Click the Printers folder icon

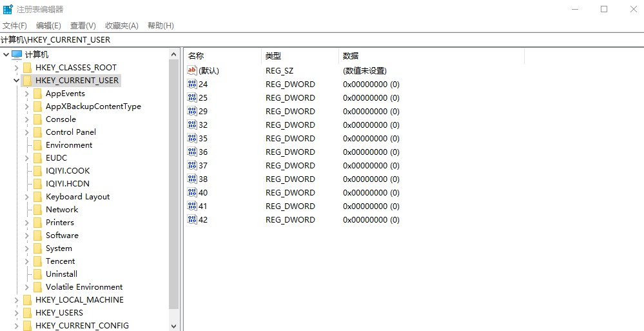[38, 223]
